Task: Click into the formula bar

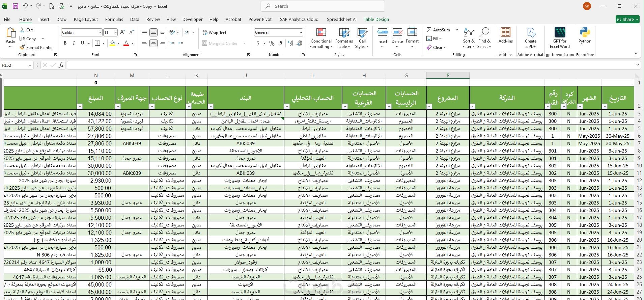Action: tap(351, 65)
